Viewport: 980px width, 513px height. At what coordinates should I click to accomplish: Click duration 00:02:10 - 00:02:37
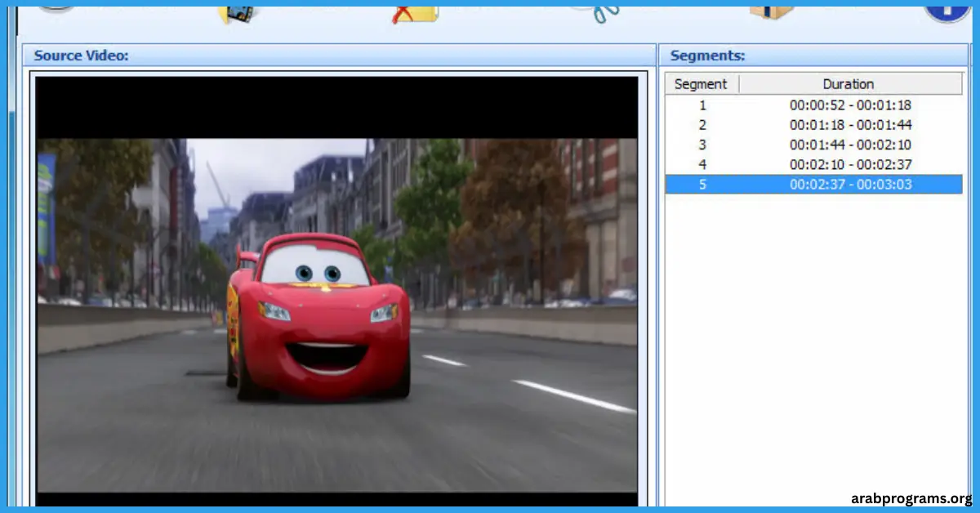click(850, 164)
